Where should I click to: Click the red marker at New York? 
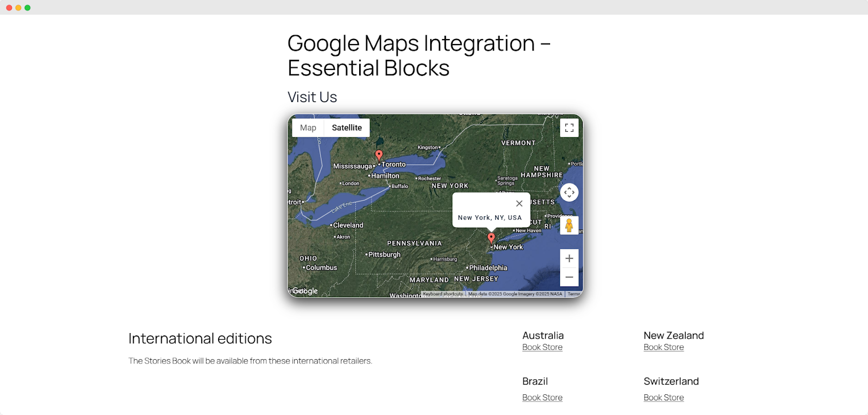491,238
